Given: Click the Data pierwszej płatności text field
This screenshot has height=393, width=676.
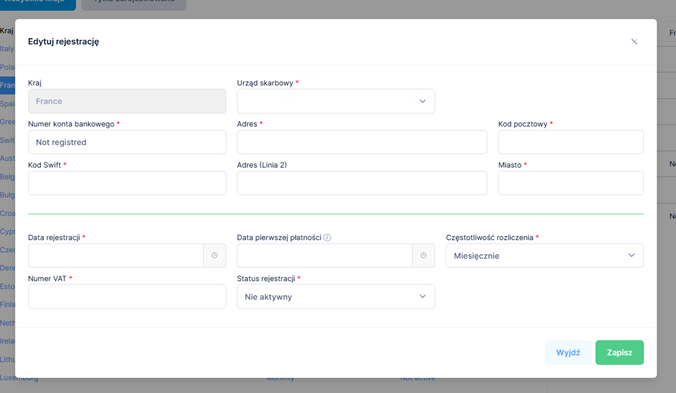Looking at the screenshot, I should pyautogui.click(x=325, y=256).
